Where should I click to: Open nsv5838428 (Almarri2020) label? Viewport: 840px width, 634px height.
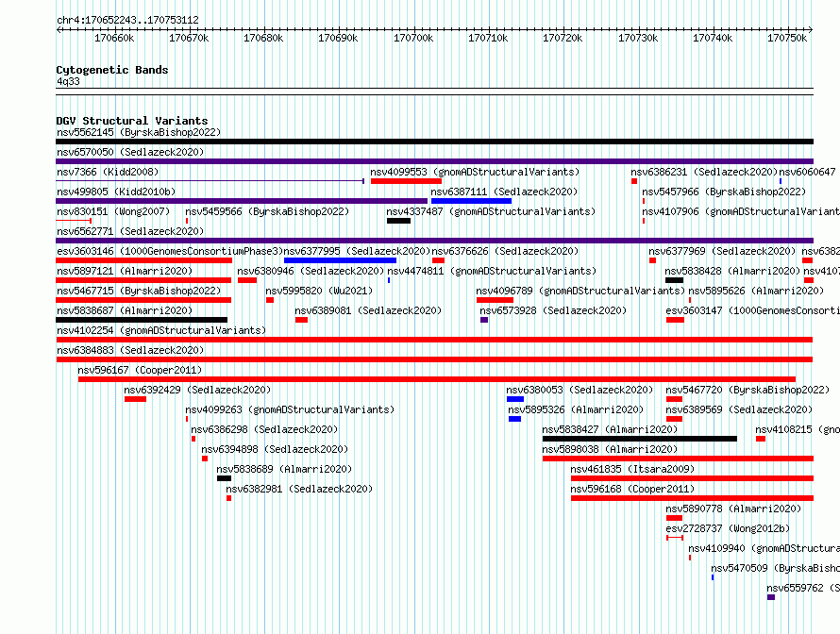click(732, 271)
